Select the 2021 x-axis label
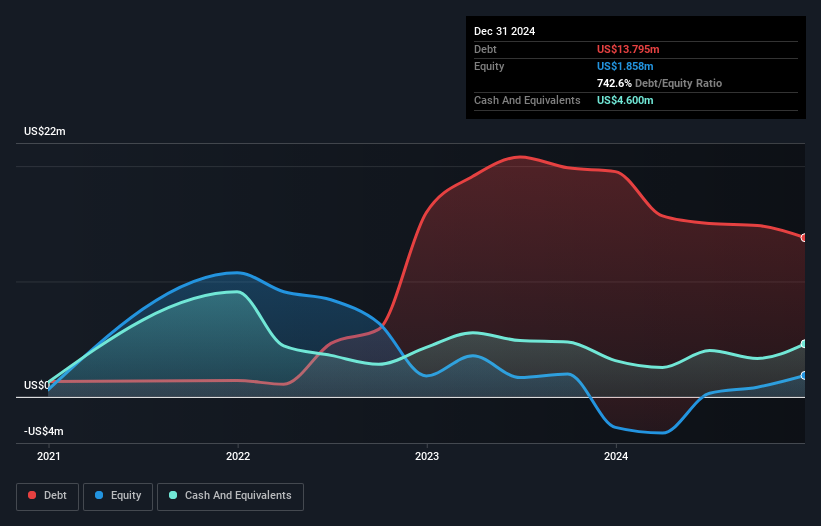The image size is (821, 526). point(49,456)
